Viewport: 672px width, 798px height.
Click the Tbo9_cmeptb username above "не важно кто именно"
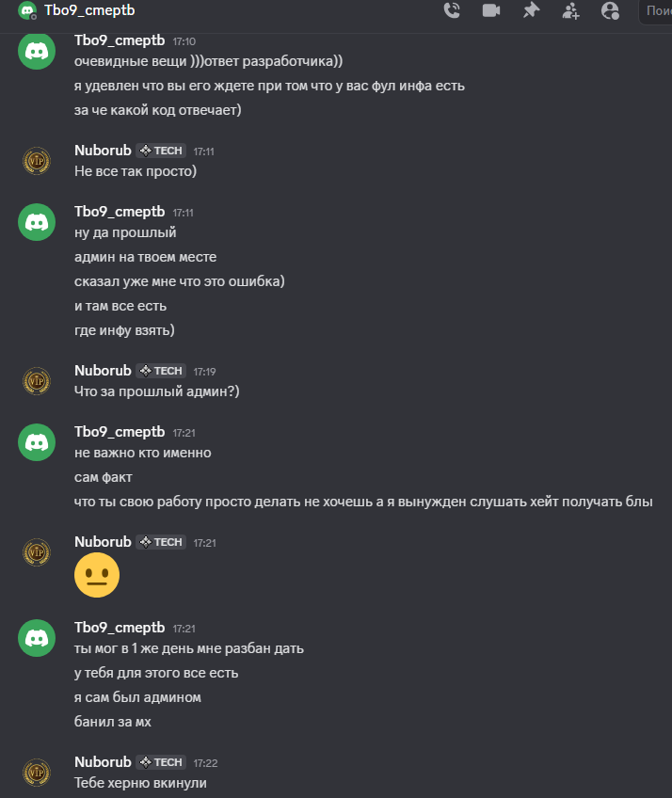click(120, 432)
